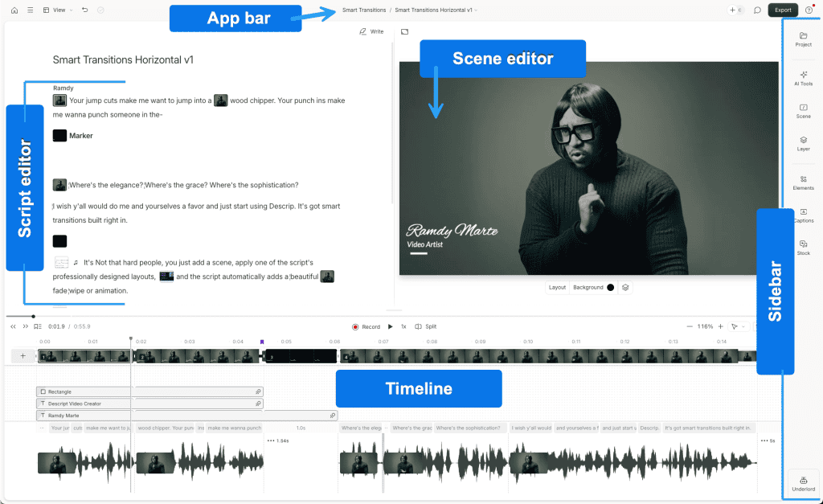Viewport: 823px width, 504px height.
Task: Open the Elements library
Action: (x=803, y=182)
